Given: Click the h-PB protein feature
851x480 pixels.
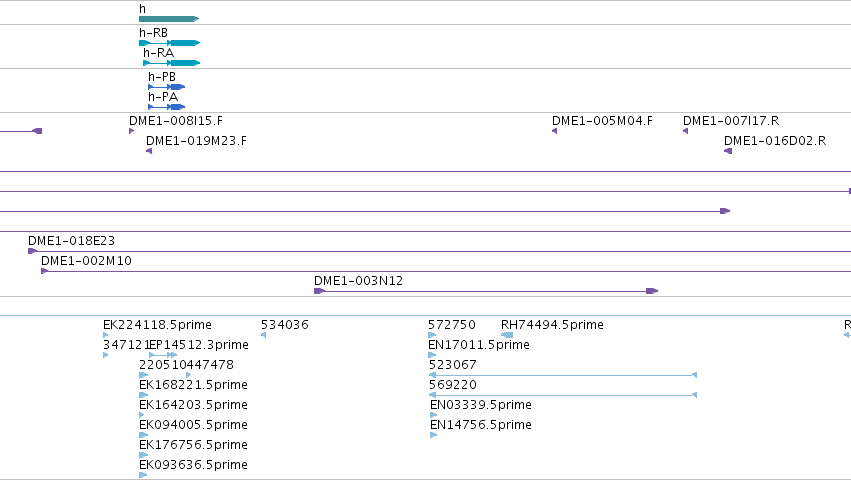Looking at the screenshot, I should tap(167, 87).
